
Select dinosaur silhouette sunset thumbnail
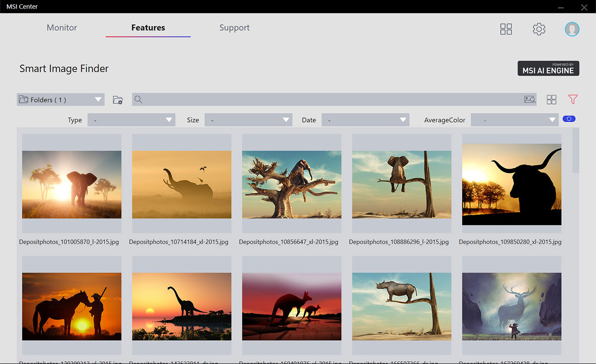coord(182,306)
